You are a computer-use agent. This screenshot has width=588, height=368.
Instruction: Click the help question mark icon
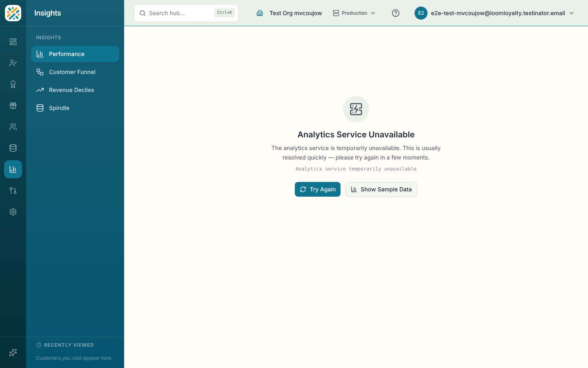click(396, 13)
